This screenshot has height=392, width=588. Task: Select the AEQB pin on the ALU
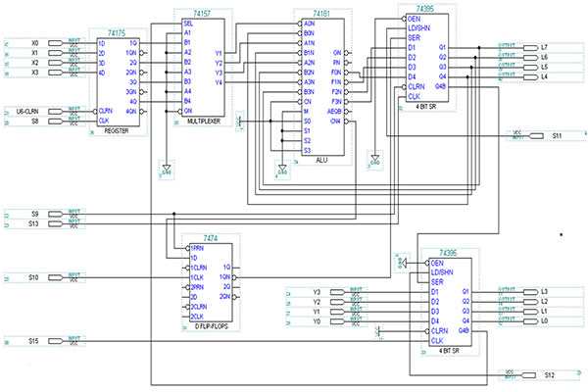click(x=334, y=112)
